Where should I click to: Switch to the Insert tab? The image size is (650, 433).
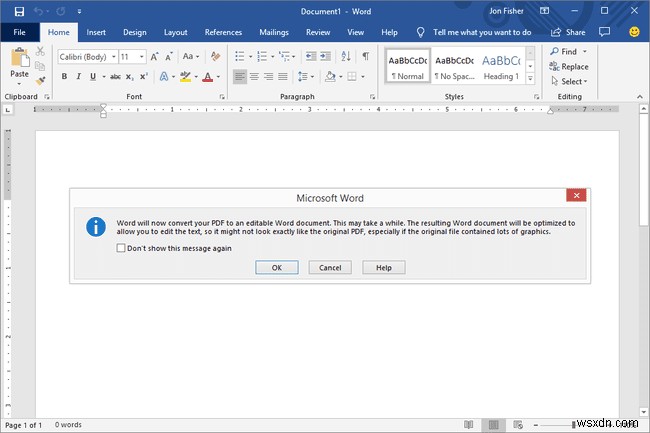point(96,32)
